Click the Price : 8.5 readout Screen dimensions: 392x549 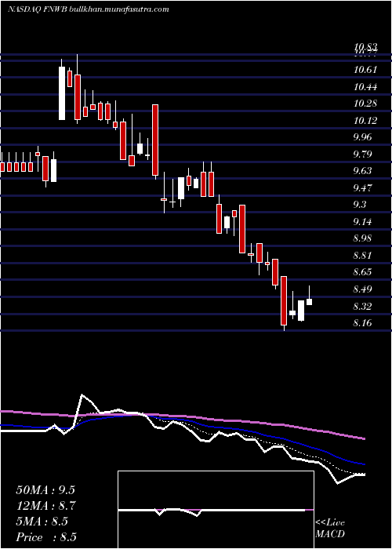[46, 537]
